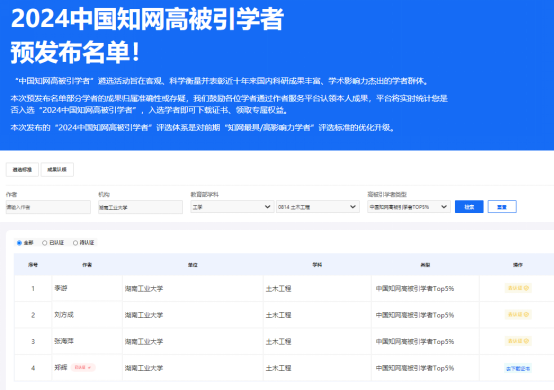Focus the 机构 field containing 湖南工业大学
This screenshot has width=554, height=390.
(140, 207)
